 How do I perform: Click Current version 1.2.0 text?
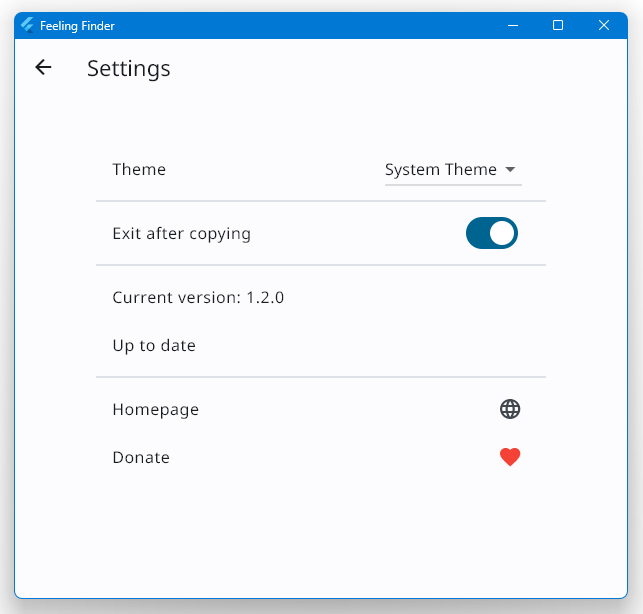click(x=198, y=297)
